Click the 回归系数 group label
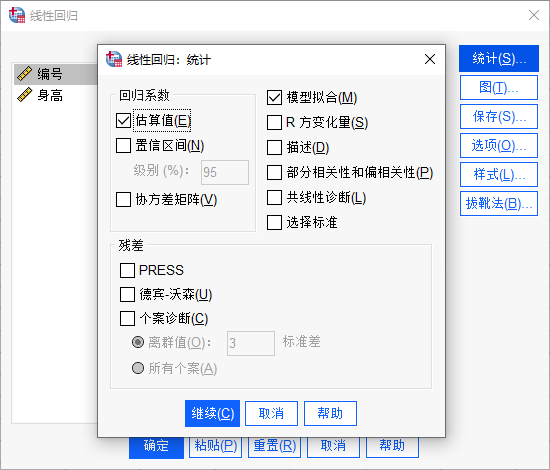This screenshot has height=470, width=550. coord(144,95)
